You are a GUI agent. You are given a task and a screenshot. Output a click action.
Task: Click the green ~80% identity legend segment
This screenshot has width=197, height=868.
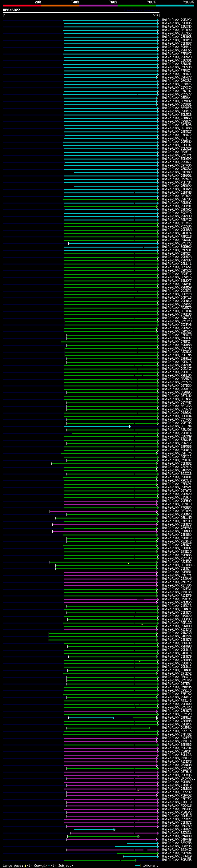pyautogui.click(x=136, y=6)
